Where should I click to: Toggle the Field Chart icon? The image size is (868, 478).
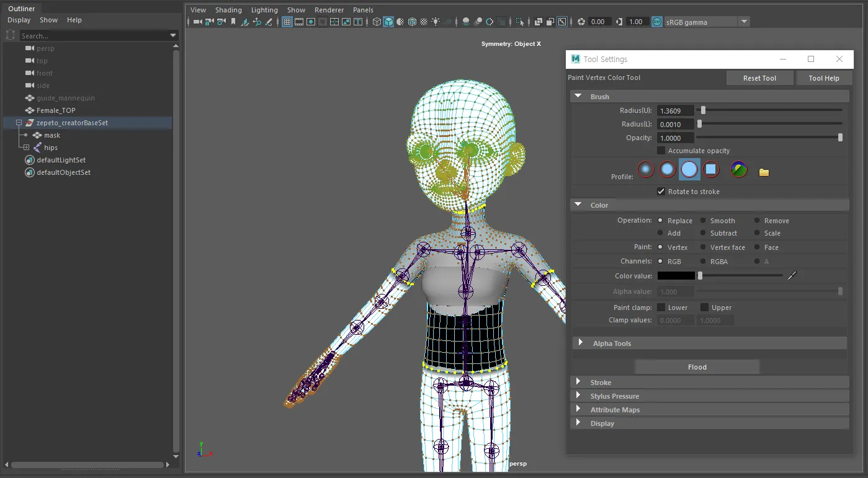click(x=334, y=22)
